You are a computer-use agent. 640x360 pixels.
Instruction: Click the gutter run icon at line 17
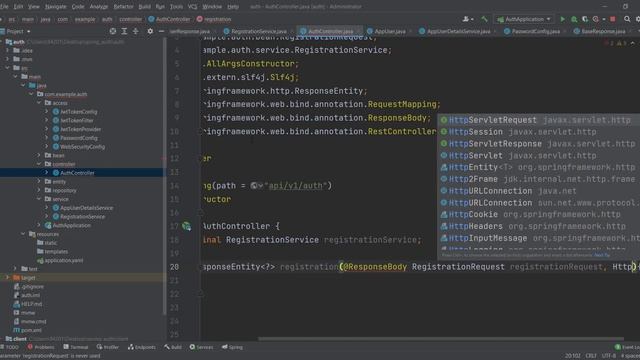pos(187,226)
